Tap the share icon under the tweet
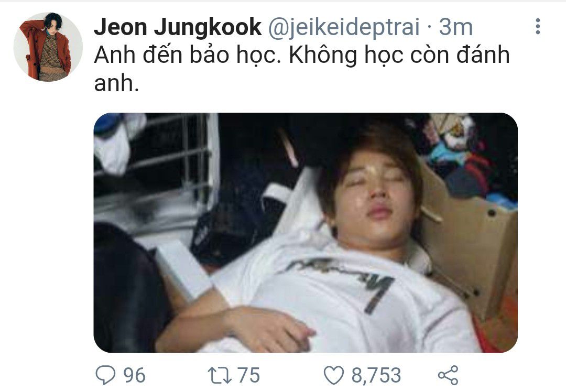 (448, 375)
